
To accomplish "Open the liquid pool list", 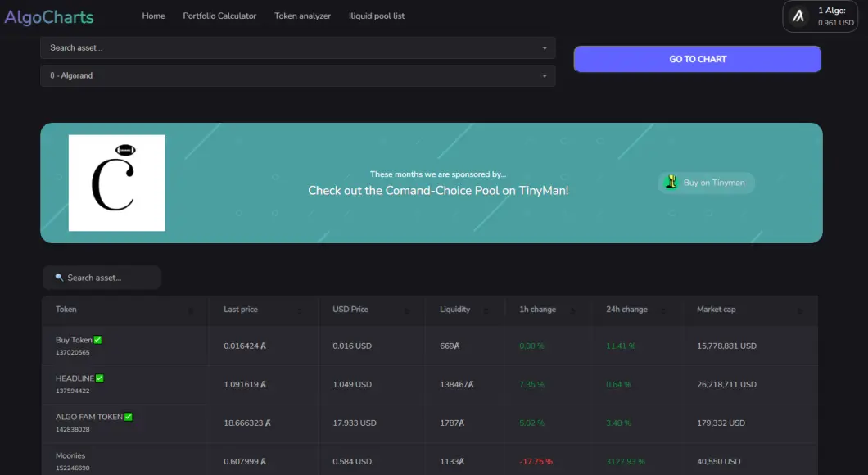I will point(377,16).
